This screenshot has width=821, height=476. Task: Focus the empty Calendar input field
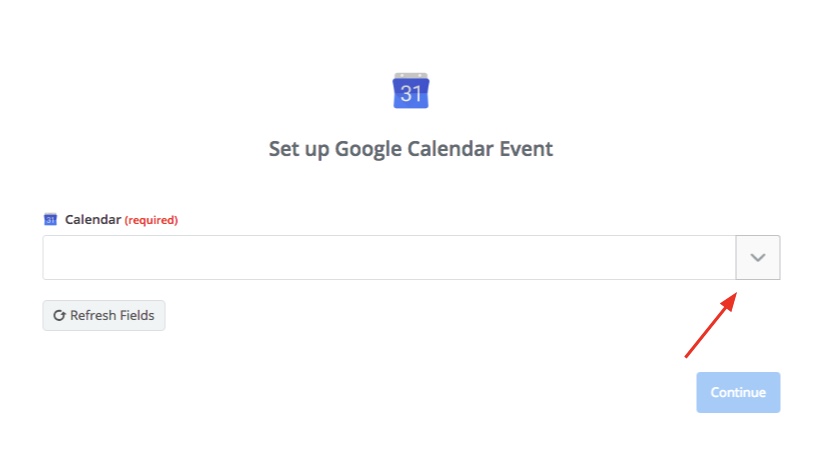coord(389,257)
